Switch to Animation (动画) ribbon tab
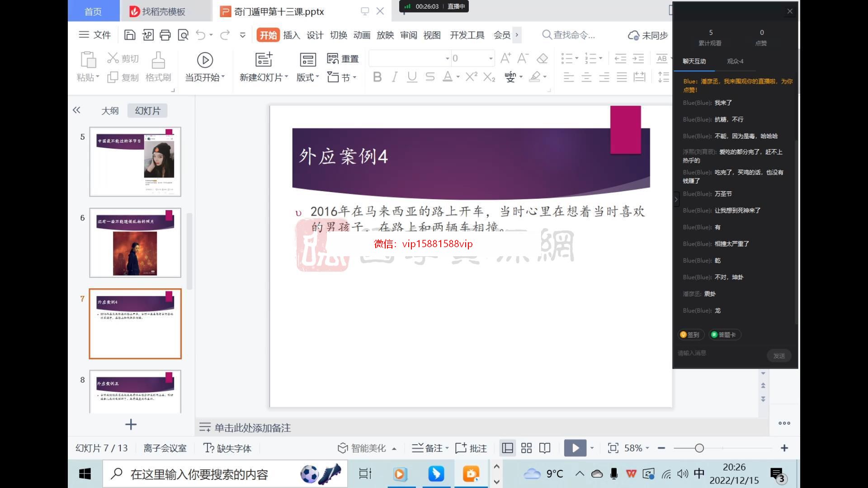The image size is (868, 488). 362,35
